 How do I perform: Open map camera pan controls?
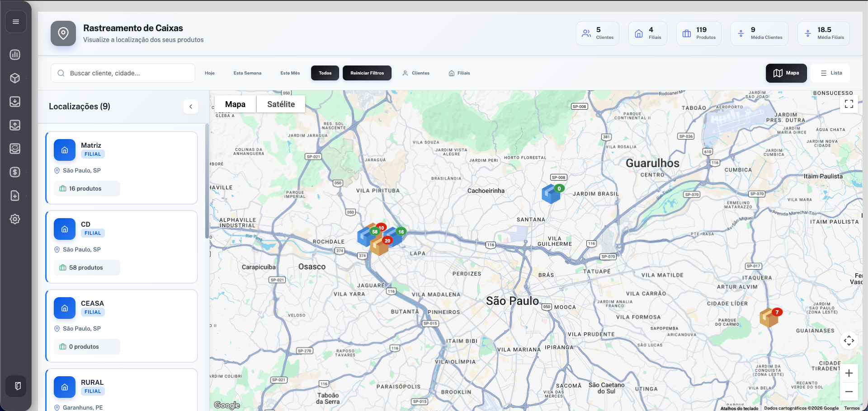[x=849, y=341]
